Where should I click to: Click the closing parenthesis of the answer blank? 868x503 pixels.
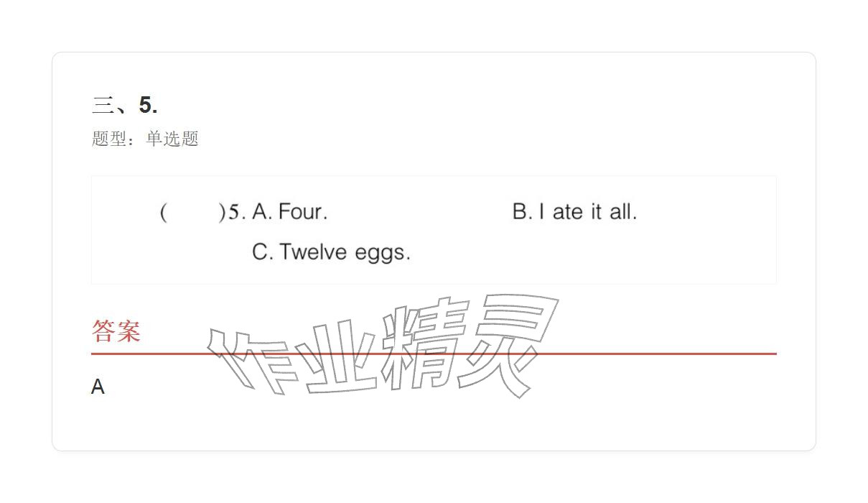coord(221,212)
